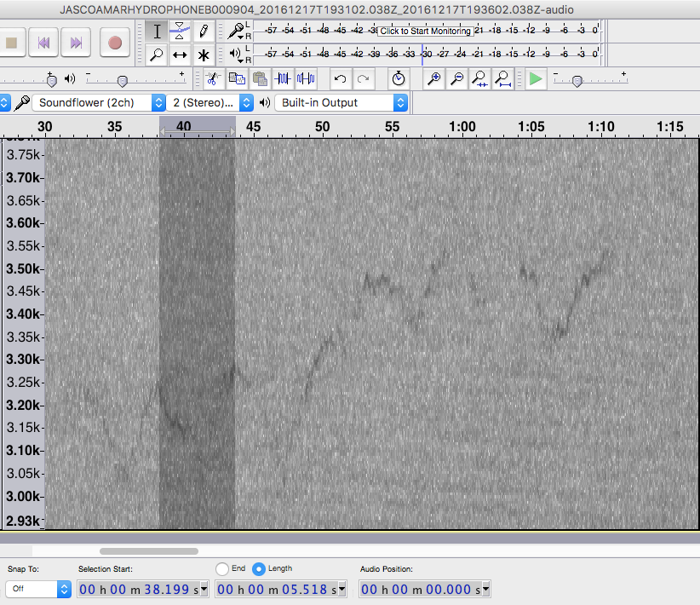The height and width of the screenshot is (605, 700).
Task: Open the Soundflower (2ch) input device dropdown
Action: [x=99, y=102]
